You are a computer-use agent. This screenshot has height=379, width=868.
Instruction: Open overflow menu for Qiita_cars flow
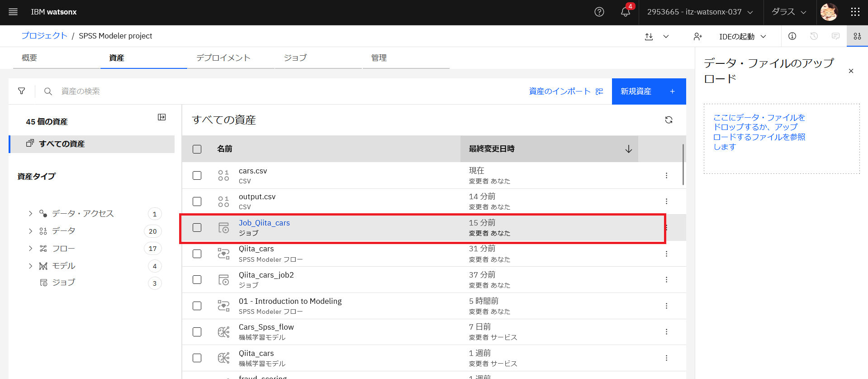point(666,254)
